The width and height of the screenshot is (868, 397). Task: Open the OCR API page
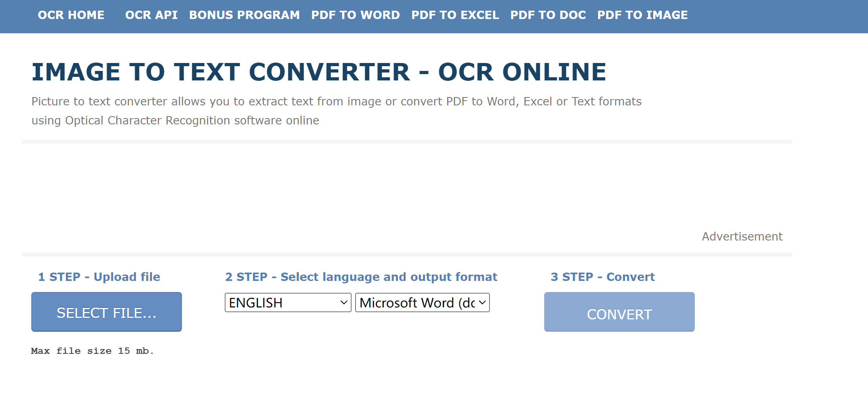point(151,15)
